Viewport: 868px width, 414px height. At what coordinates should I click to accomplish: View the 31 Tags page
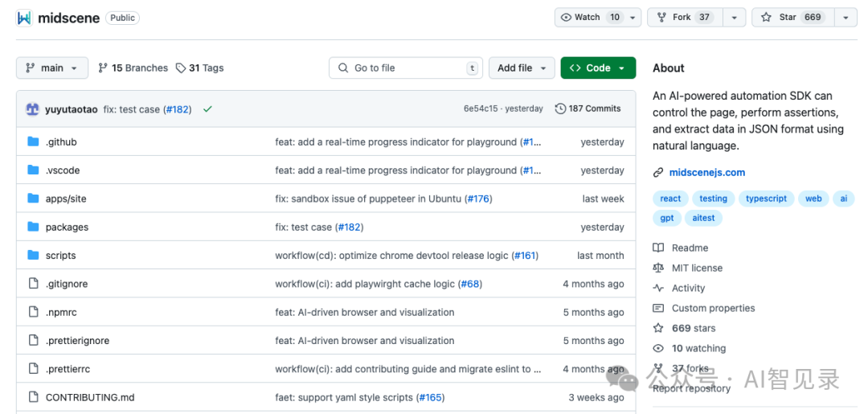pyautogui.click(x=200, y=68)
